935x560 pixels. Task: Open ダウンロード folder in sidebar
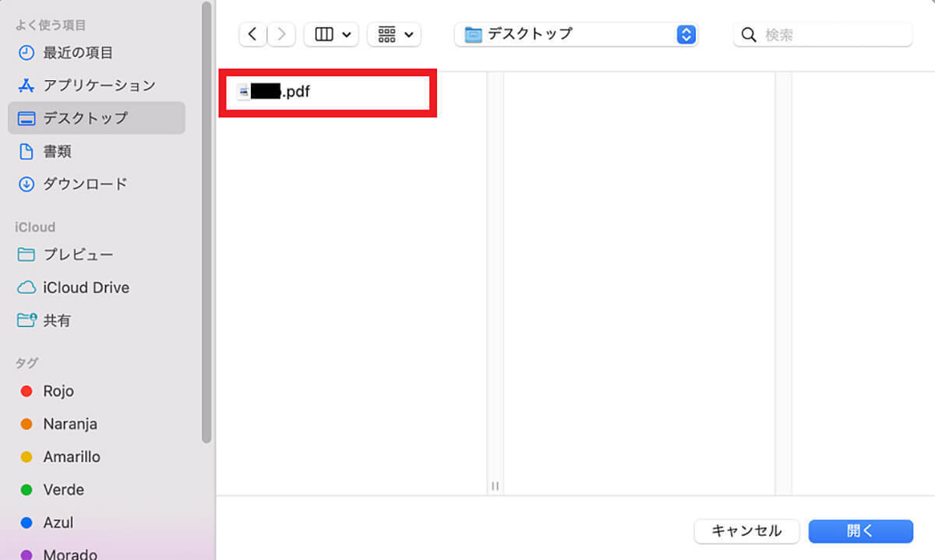click(85, 184)
